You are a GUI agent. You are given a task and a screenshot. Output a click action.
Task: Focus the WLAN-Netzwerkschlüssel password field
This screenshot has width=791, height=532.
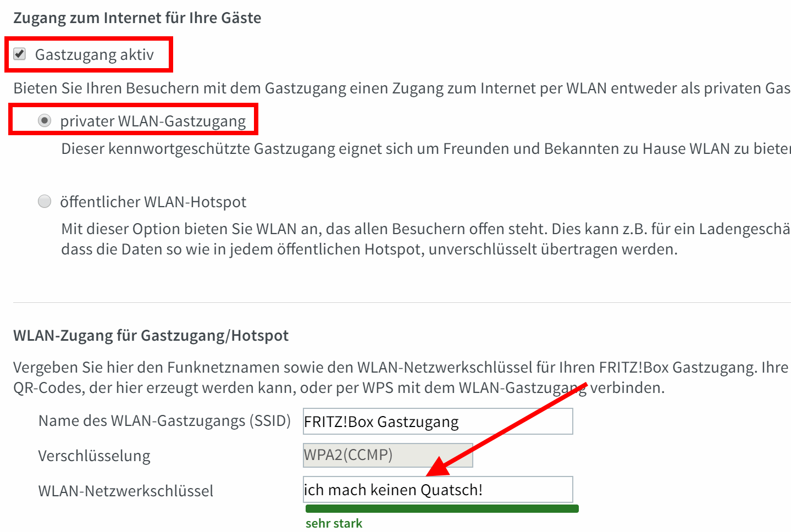point(438,490)
